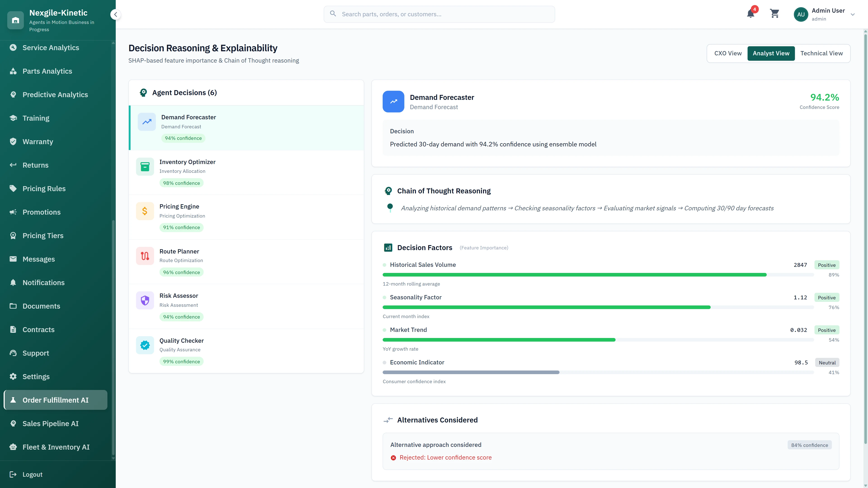Click the Inventory Optimizer box icon
The height and width of the screenshot is (488, 868).
pyautogui.click(x=145, y=166)
